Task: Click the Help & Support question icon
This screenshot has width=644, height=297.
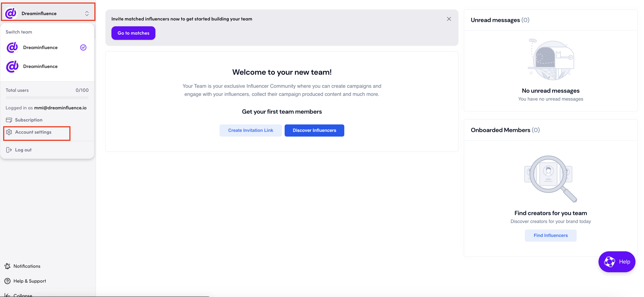Action: coord(7,281)
